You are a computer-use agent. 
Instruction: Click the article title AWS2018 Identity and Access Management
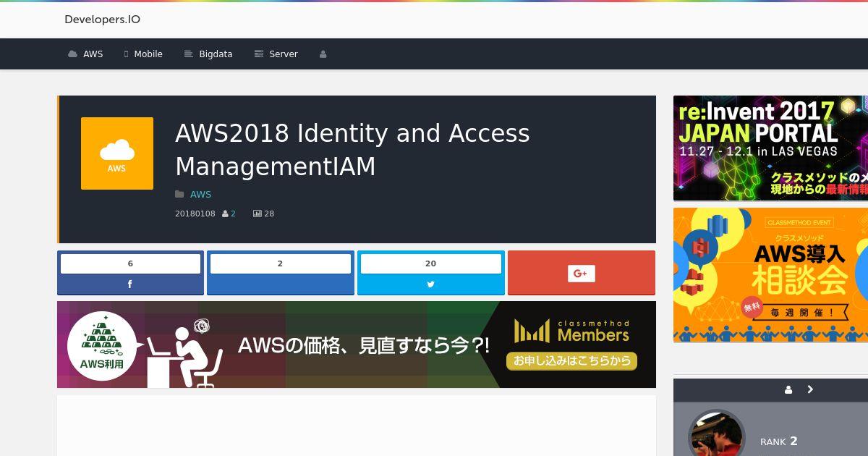pyautogui.click(x=352, y=150)
